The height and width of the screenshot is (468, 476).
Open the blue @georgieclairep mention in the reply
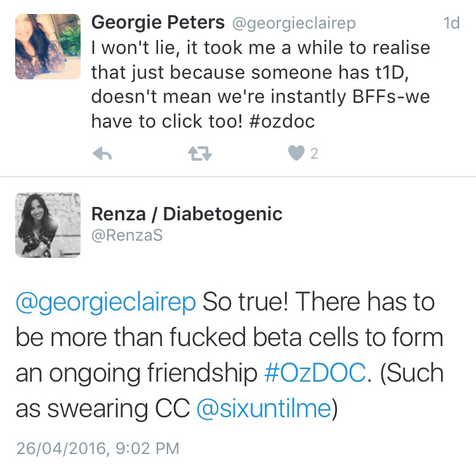pyautogui.click(x=105, y=303)
